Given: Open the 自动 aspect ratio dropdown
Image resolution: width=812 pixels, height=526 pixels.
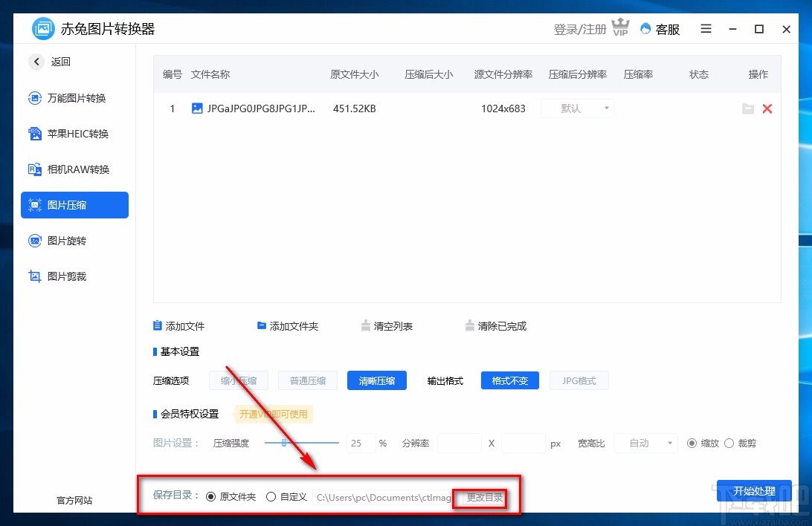Looking at the screenshot, I should tap(645, 443).
